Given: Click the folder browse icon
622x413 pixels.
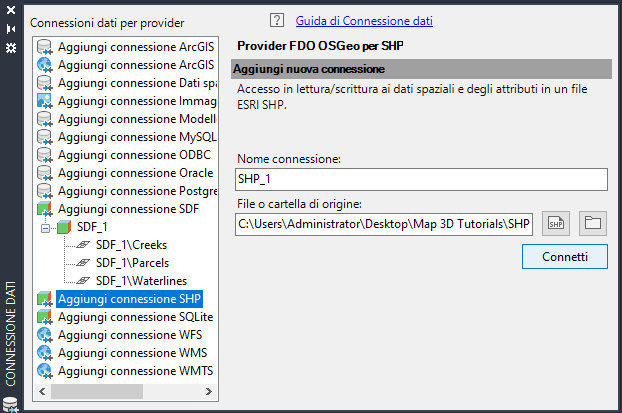Looking at the screenshot, I should pos(594,223).
